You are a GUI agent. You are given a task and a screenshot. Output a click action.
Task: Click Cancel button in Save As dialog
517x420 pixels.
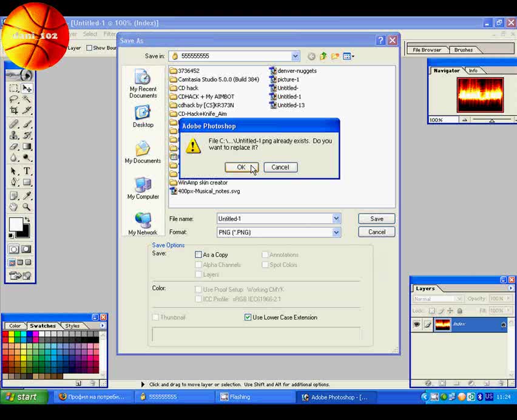377,232
